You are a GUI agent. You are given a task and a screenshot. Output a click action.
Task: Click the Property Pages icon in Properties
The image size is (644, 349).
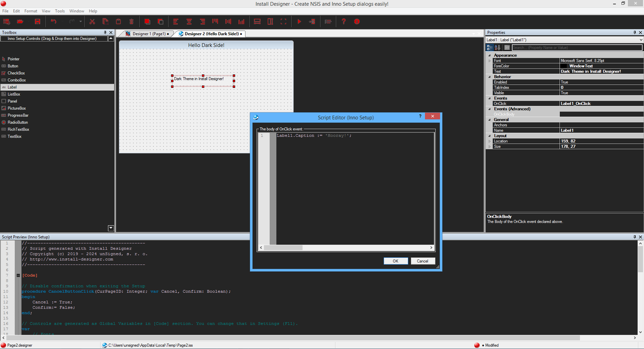tap(507, 48)
